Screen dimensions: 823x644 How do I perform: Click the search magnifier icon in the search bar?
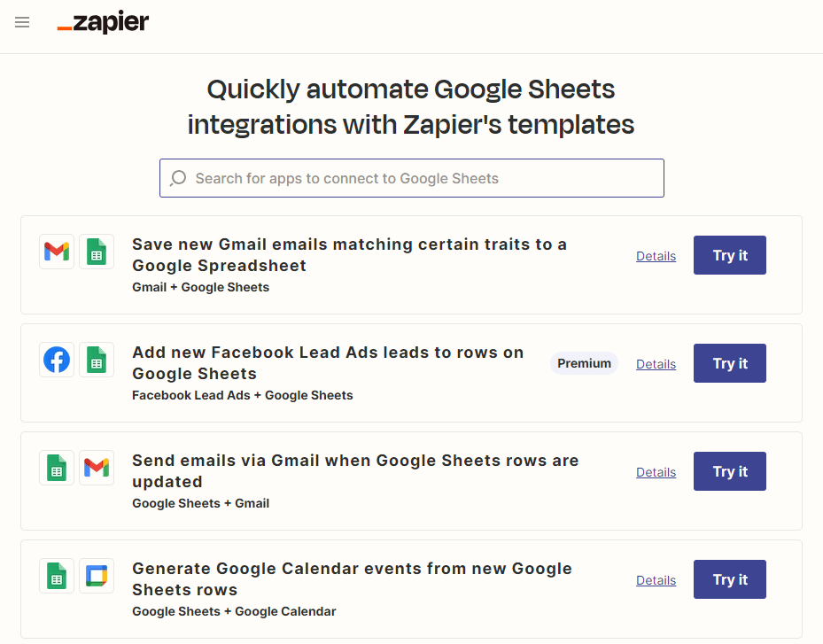[x=177, y=178]
